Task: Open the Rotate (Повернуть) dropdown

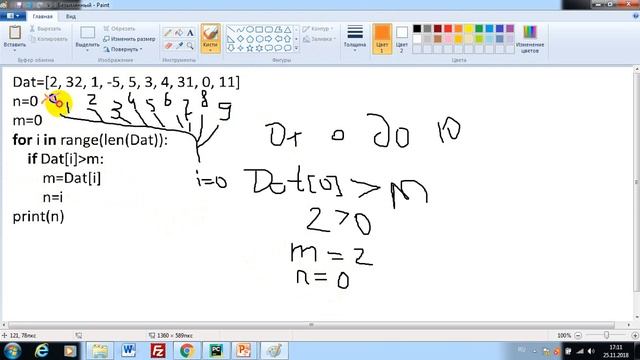Action: click(123, 49)
